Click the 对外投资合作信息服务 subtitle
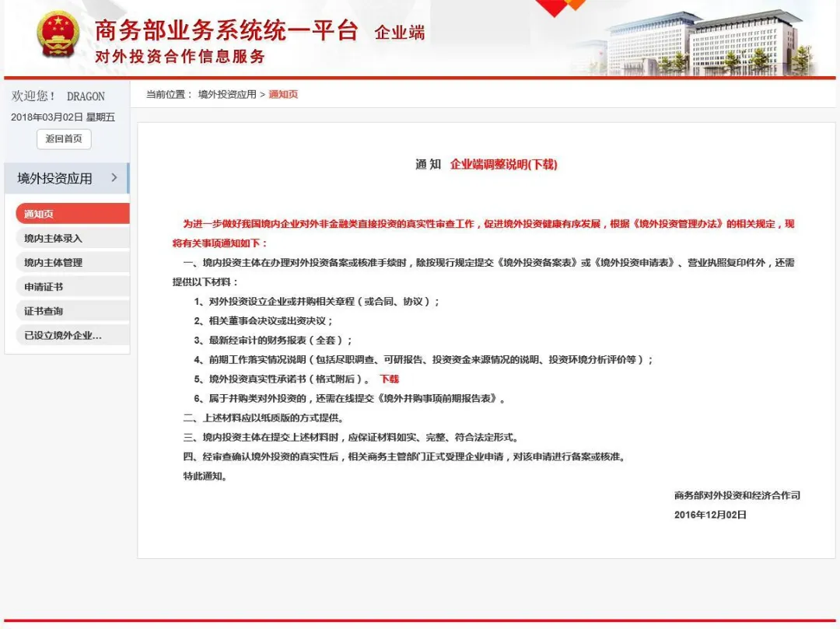Viewport: 840px width, 629px height. pyautogui.click(x=180, y=56)
